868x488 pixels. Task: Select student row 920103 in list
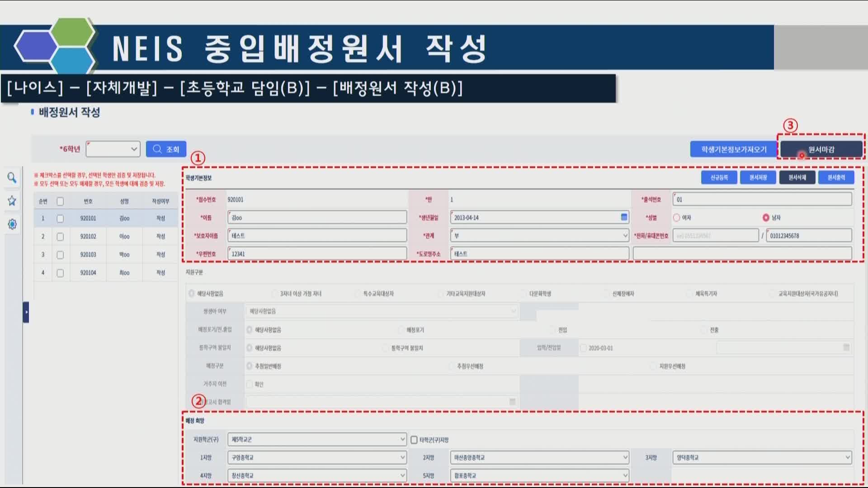click(x=88, y=255)
